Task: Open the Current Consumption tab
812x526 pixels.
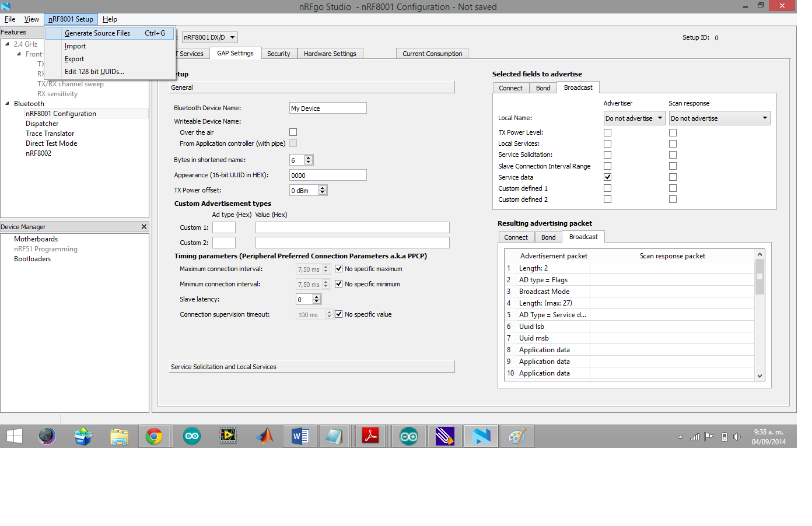Action: pyautogui.click(x=432, y=54)
